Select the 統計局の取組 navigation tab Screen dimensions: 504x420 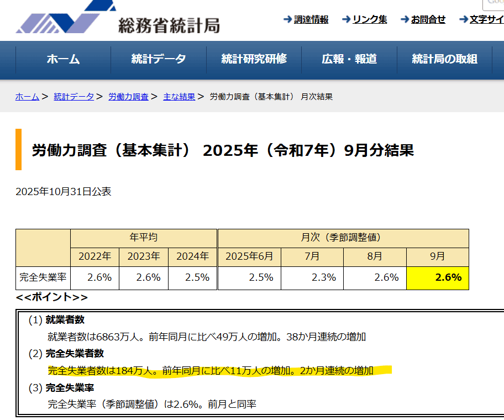point(444,59)
